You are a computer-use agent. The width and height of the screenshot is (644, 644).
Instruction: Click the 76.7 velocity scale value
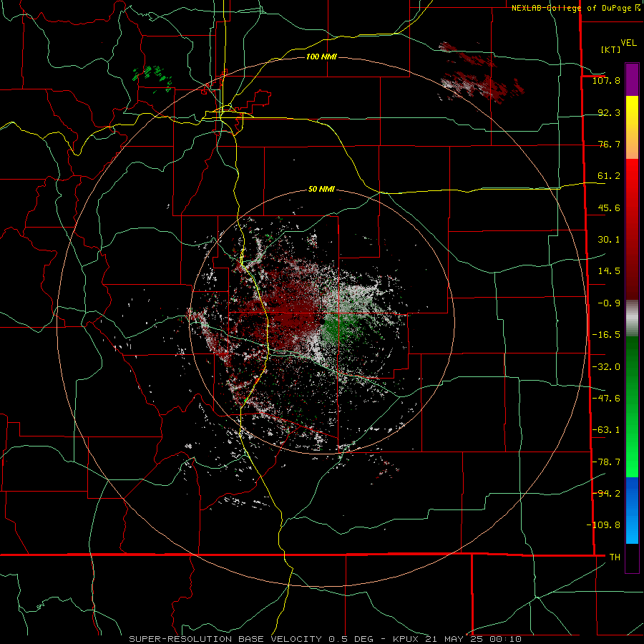(609, 144)
